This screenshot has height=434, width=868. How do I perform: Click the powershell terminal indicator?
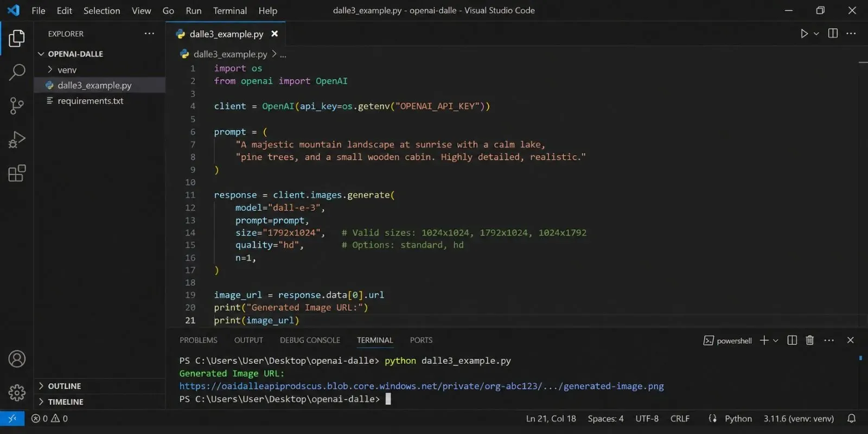tap(727, 341)
